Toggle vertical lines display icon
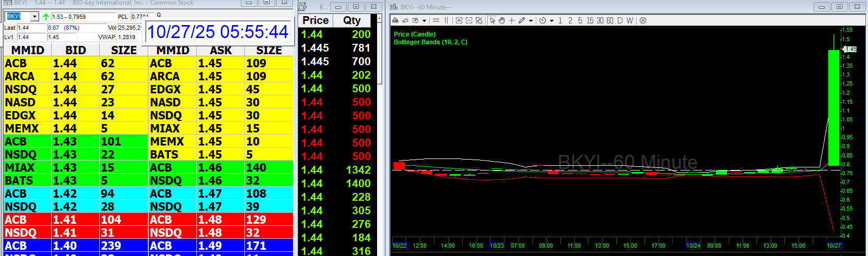Screen dimensions: 868x256 [446, 20]
